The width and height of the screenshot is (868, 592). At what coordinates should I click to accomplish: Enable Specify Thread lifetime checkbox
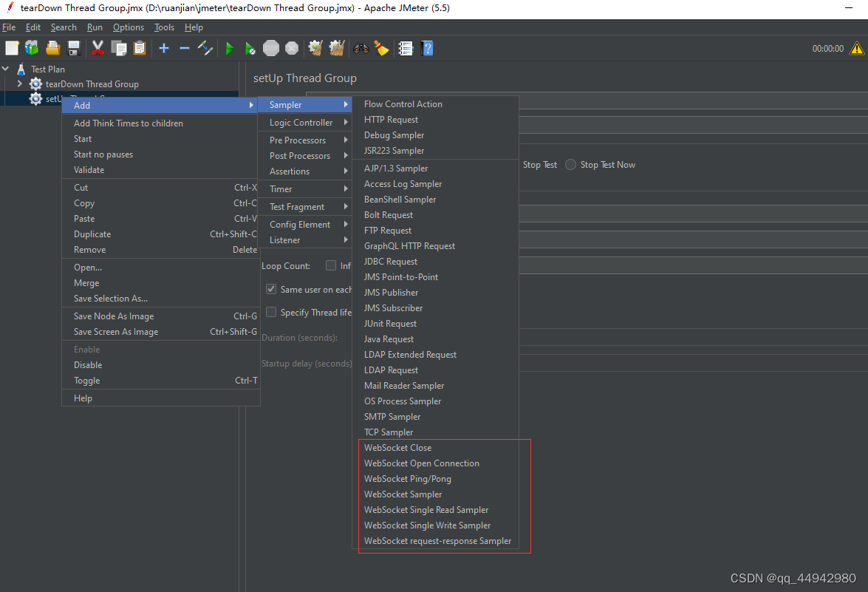271,312
